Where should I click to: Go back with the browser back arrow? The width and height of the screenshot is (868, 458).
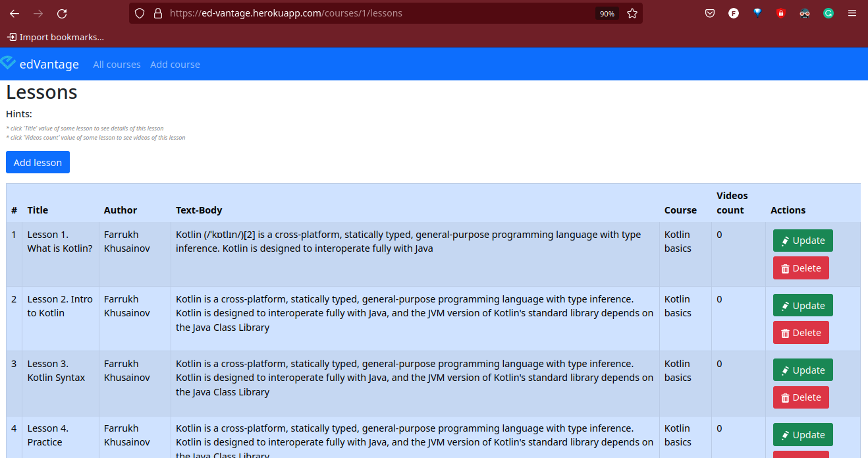point(14,13)
